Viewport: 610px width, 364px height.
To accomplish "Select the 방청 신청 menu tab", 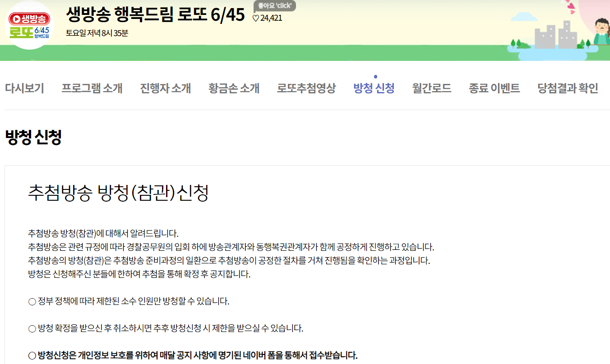I will [x=374, y=88].
